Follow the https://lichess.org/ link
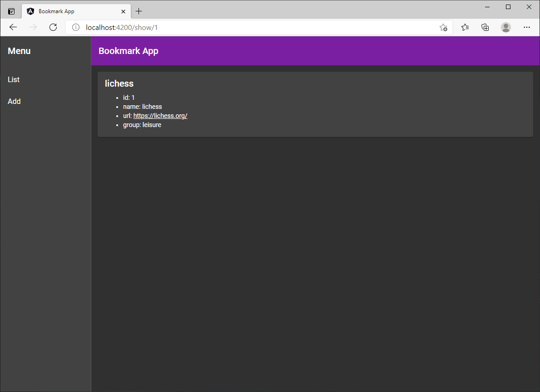Image resolution: width=540 pixels, height=392 pixels. [160, 116]
